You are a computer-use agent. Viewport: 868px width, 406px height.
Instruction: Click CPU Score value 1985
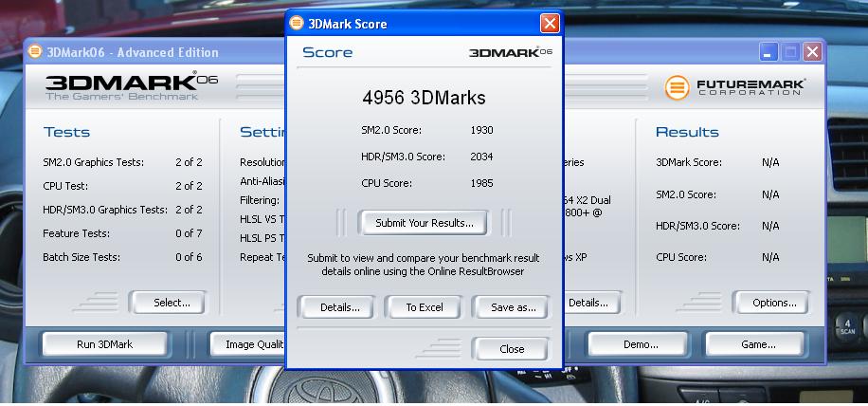481,183
